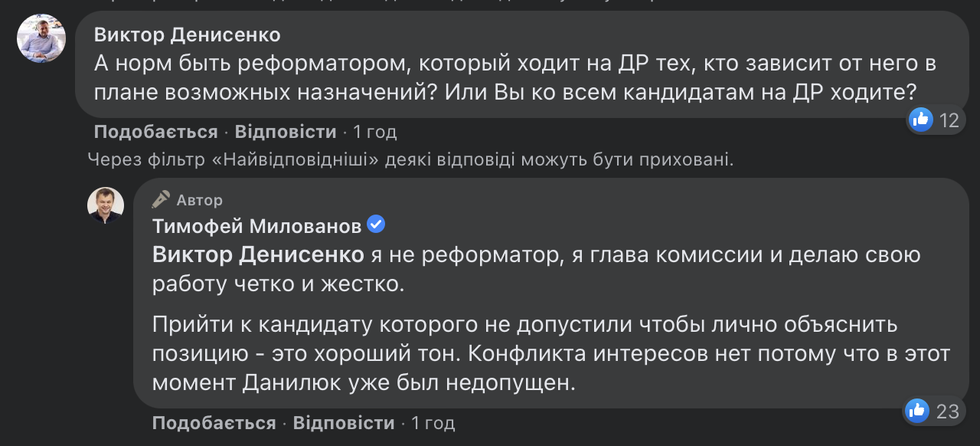This screenshot has width=980, height=446.
Task: Open Виктор Денисенко's profile picture
Action: click(41, 38)
